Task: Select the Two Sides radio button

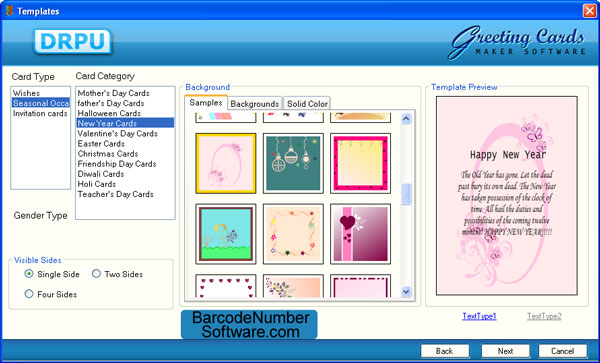Action: coord(96,274)
